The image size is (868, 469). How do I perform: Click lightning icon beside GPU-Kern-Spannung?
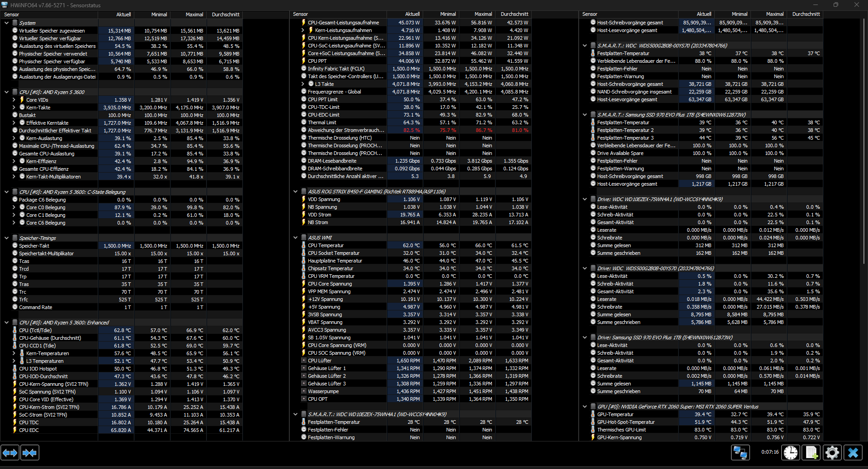593,437
